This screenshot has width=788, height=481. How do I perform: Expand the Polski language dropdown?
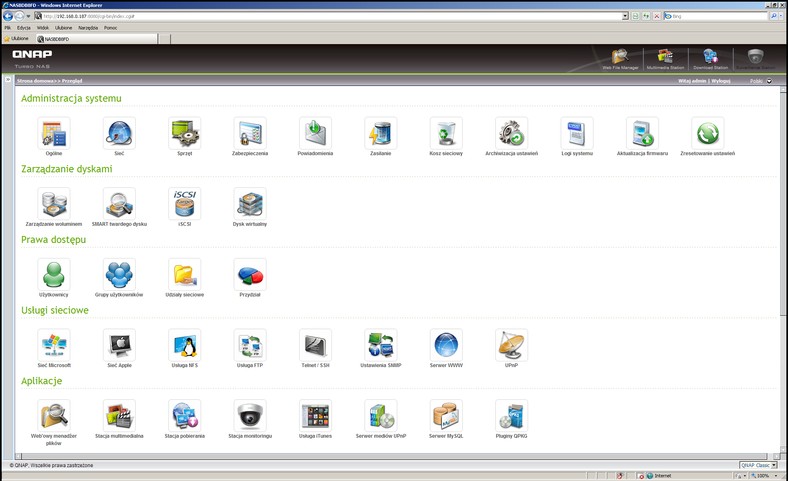769,81
